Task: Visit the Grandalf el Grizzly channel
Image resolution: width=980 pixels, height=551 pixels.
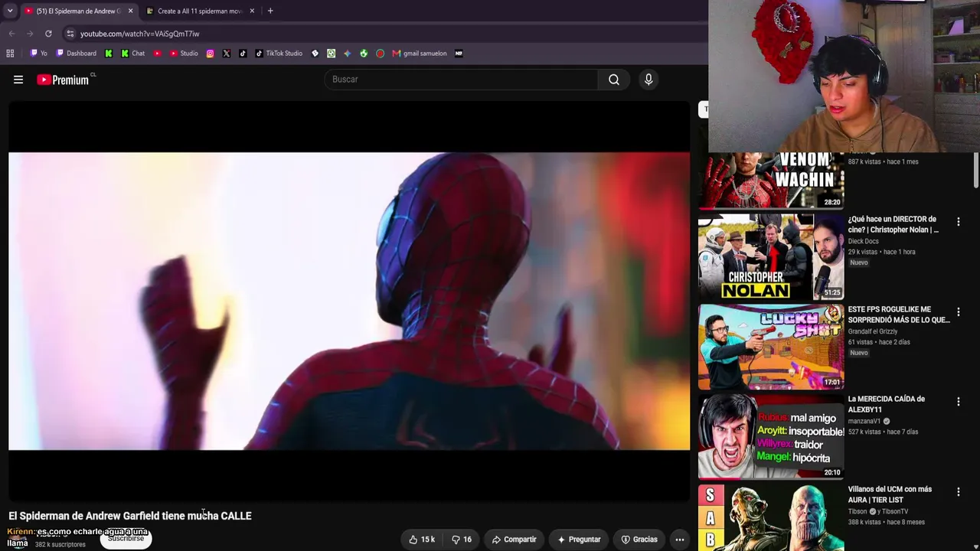Action: (873, 331)
